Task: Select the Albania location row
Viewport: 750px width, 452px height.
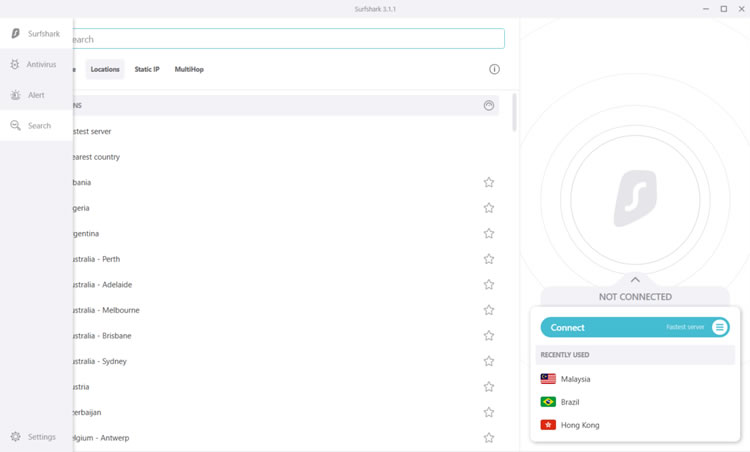Action: (x=286, y=182)
